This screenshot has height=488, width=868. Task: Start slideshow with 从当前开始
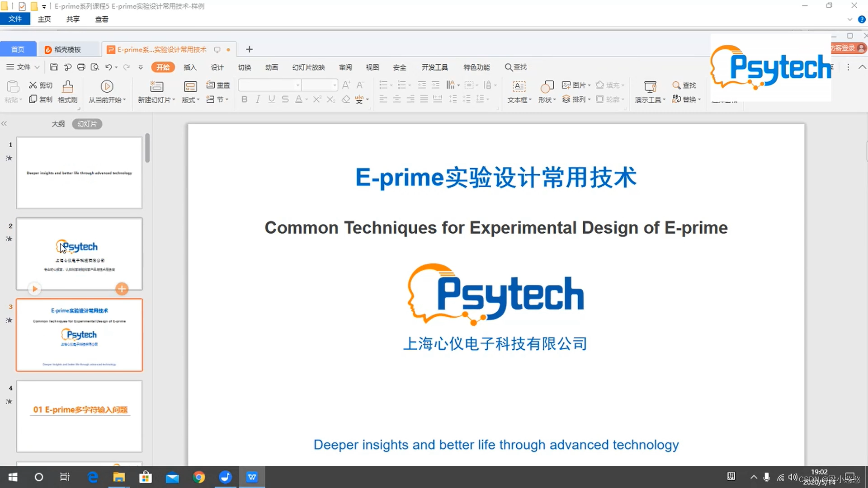(107, 92)
